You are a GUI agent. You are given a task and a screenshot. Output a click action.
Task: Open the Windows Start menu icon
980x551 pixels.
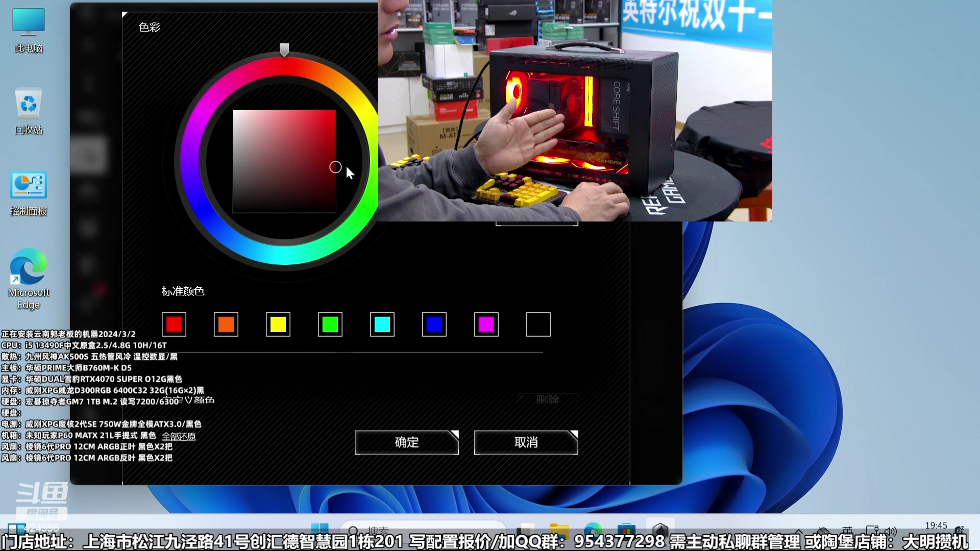[x=320, y=529]
